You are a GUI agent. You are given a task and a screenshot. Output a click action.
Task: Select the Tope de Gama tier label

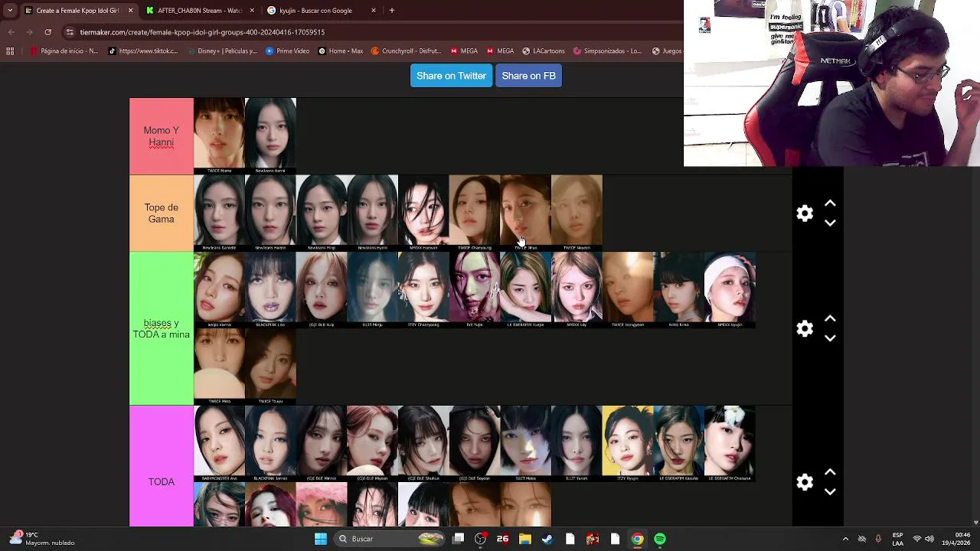[x=162, y=214]
